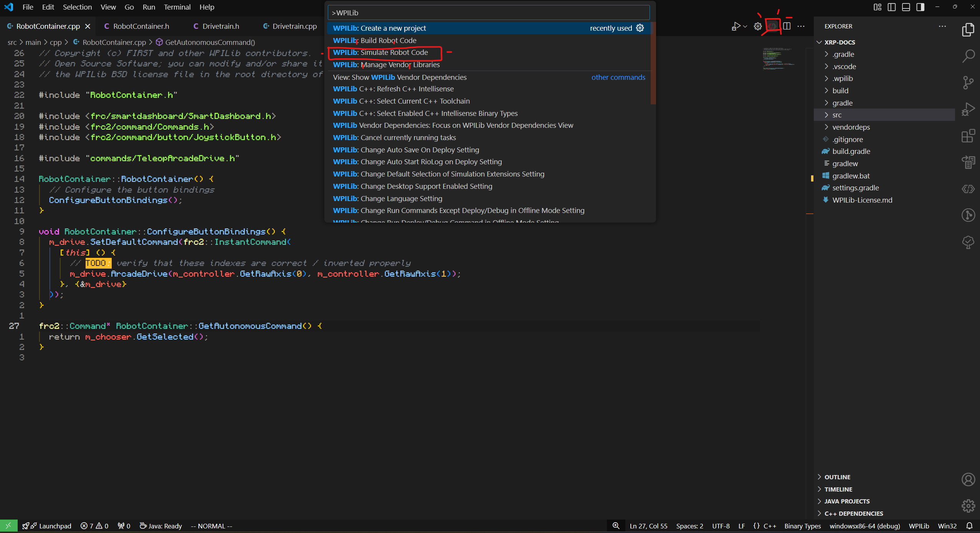The image size is (980, 533).
Task: Toggle the primary side bar layout button
Action: point(892,7)
